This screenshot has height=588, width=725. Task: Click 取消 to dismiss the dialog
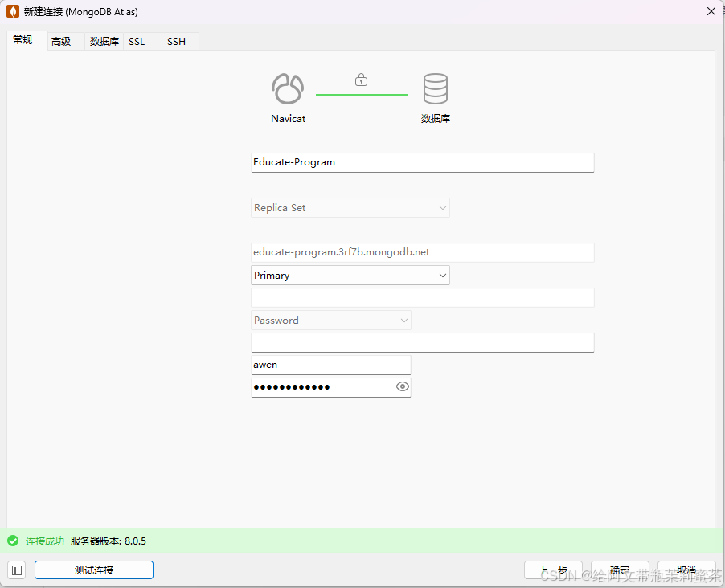point(686,570)
